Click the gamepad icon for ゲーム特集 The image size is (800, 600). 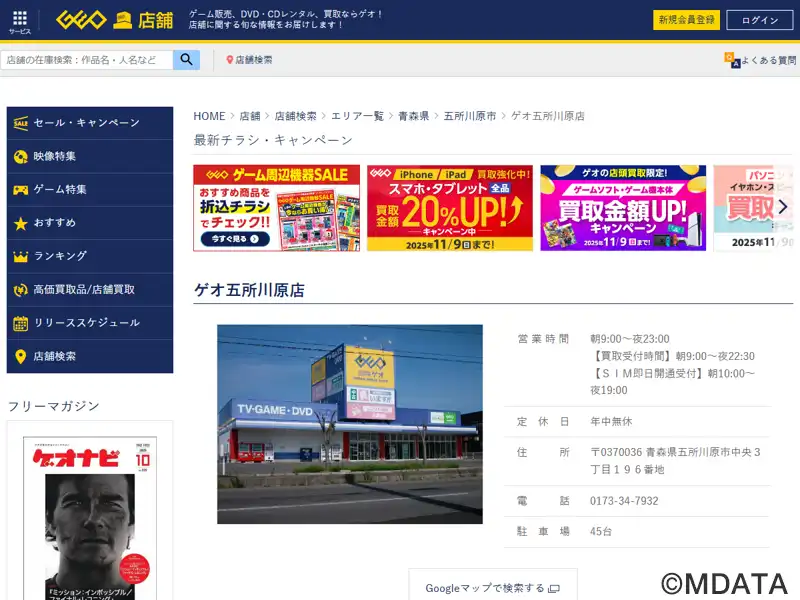pos(20,190)
